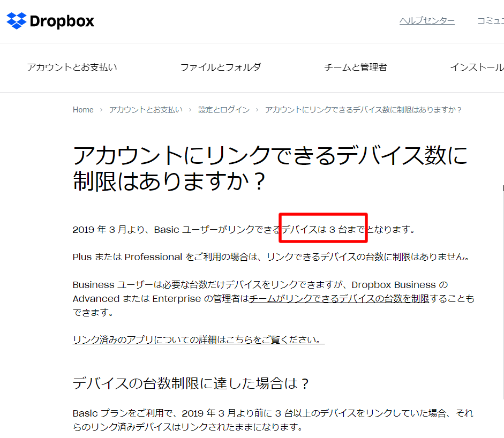Open the ヘルプセンター link
The height and width of the screenshot is (438, 504).
[x=427, y=20]
